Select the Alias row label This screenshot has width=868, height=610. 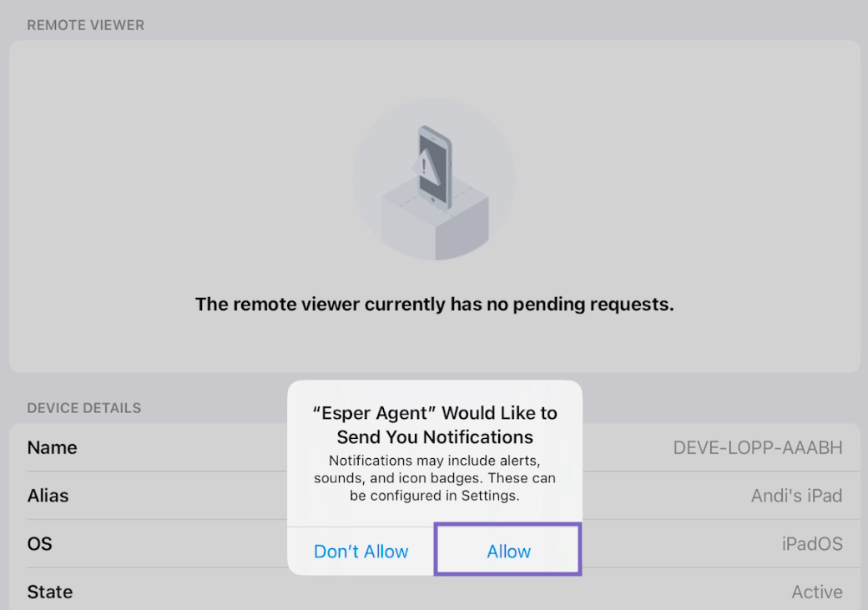click(x=48, y=496)
